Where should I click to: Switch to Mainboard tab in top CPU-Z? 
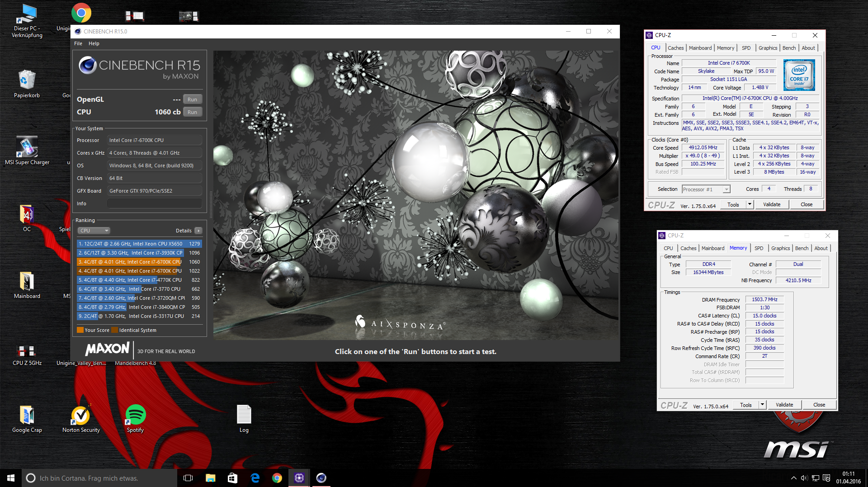[x=700, y=48]
